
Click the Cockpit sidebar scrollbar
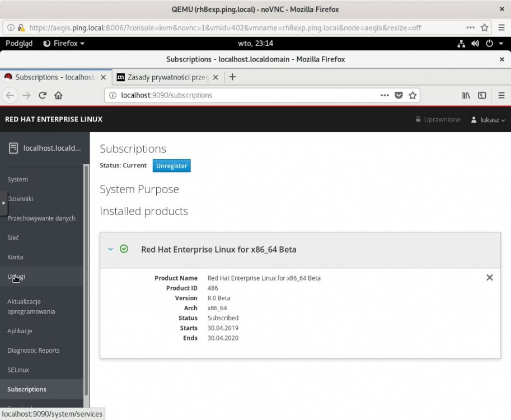(x=86, y=281)
